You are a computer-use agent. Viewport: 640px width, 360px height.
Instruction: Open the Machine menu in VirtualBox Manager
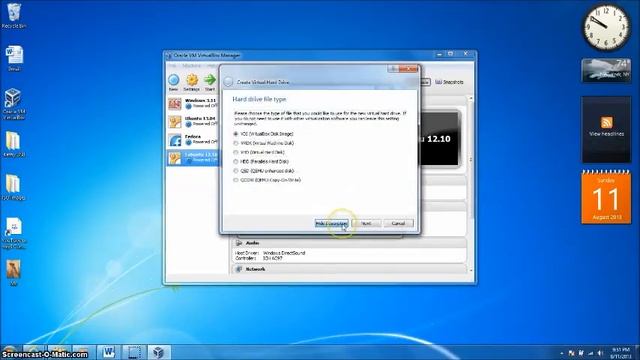pyautogui.click(x=191, y=66)
